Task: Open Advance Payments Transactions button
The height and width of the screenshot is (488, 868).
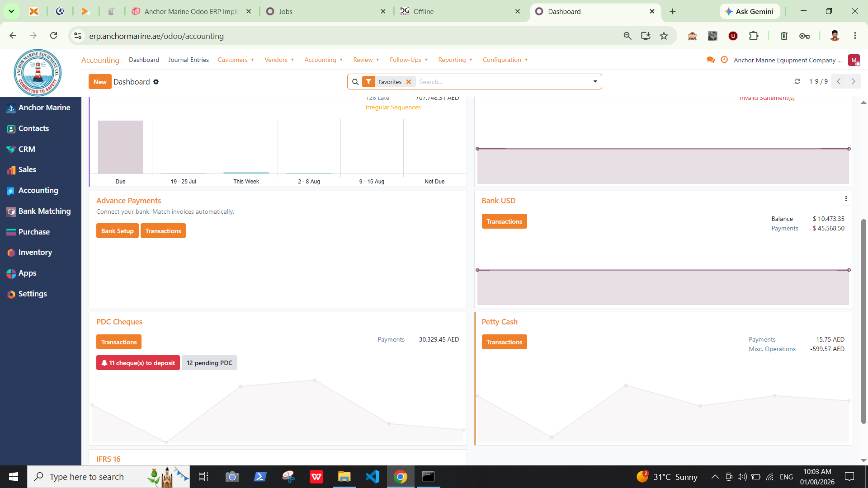Action: click(163, 231)
